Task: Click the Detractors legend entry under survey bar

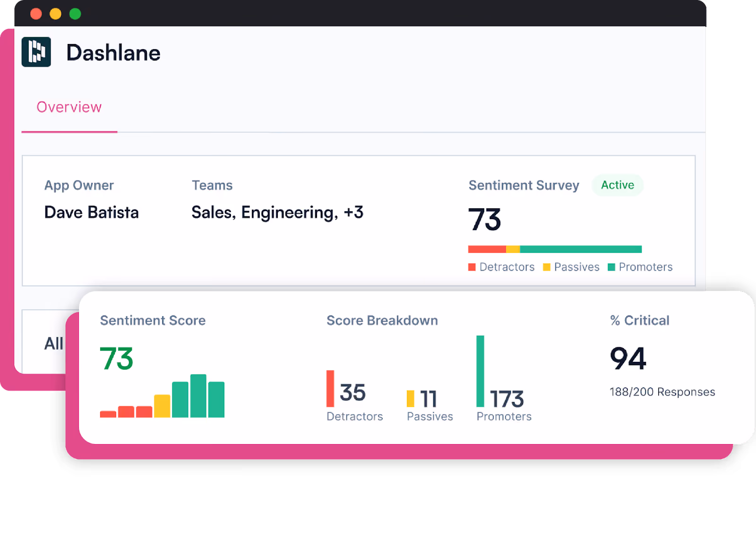Action: click(501, 267)
